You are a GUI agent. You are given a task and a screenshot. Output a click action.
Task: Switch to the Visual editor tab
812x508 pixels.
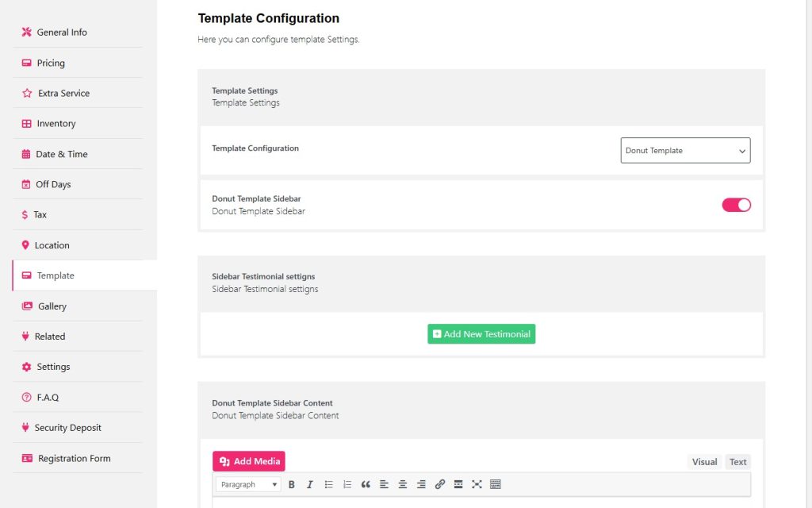point(704,462)
